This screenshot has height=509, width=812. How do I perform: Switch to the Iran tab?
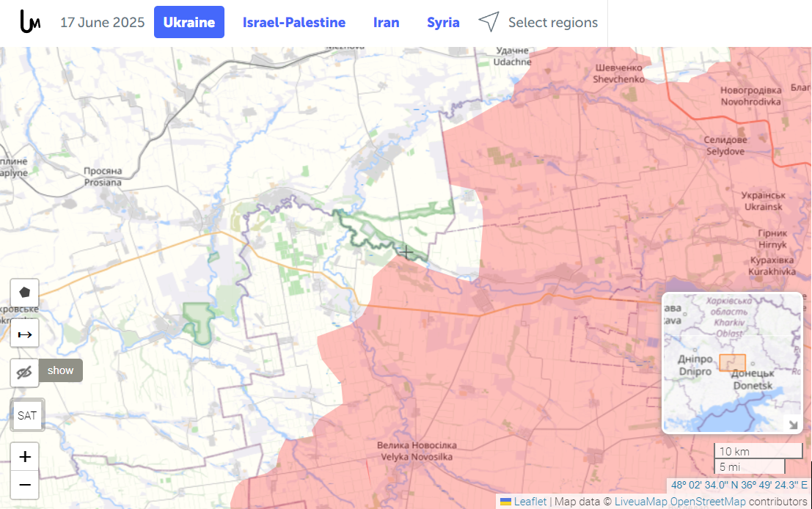[387, 22]
